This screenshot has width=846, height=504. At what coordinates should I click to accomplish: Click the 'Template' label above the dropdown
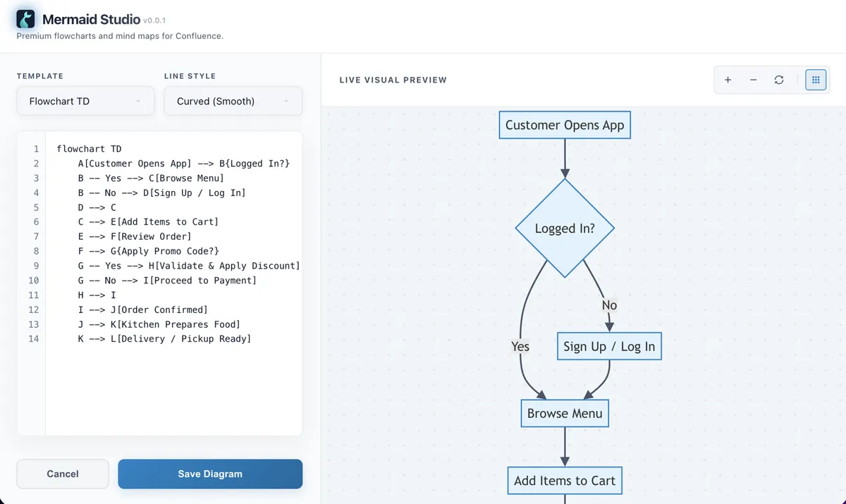pyautogui.click(x=40, y=75)
